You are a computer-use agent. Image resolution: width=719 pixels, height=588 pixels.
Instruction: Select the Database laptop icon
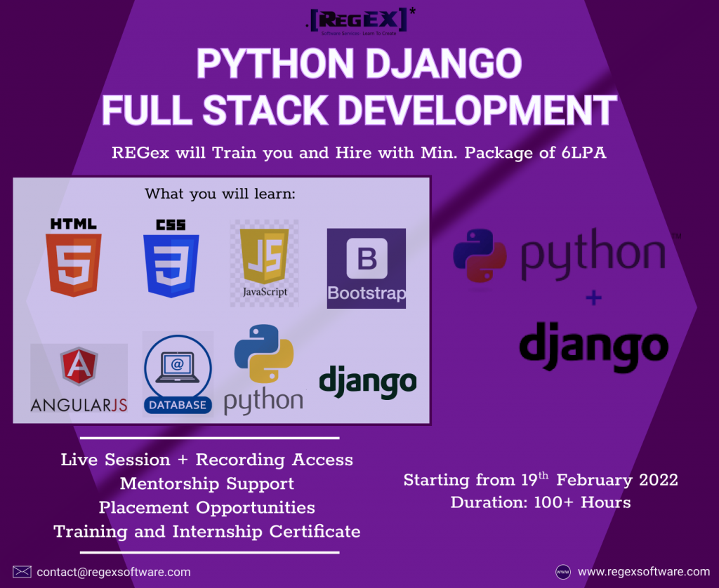click(x=178, y=374)
